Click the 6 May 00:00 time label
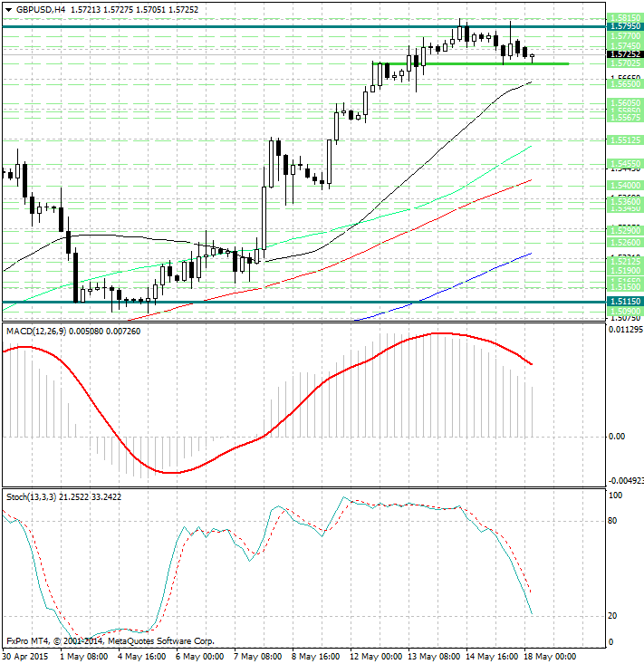 [200, 657]
